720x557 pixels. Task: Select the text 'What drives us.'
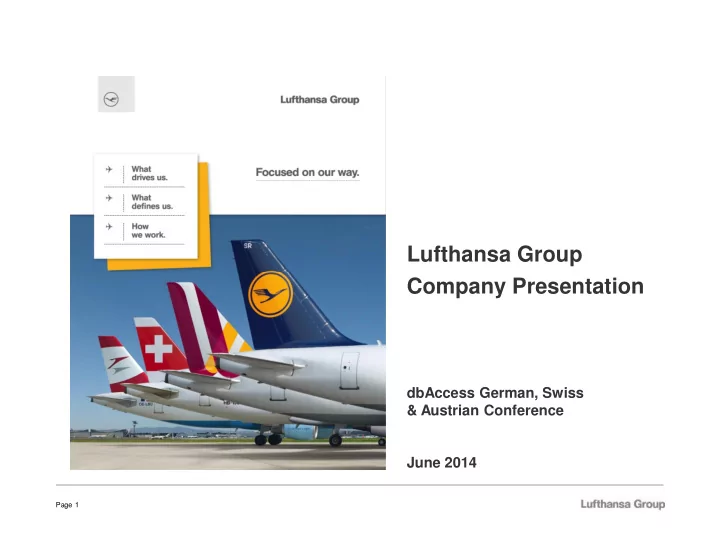pyautogui.click(x=150, y=173)
